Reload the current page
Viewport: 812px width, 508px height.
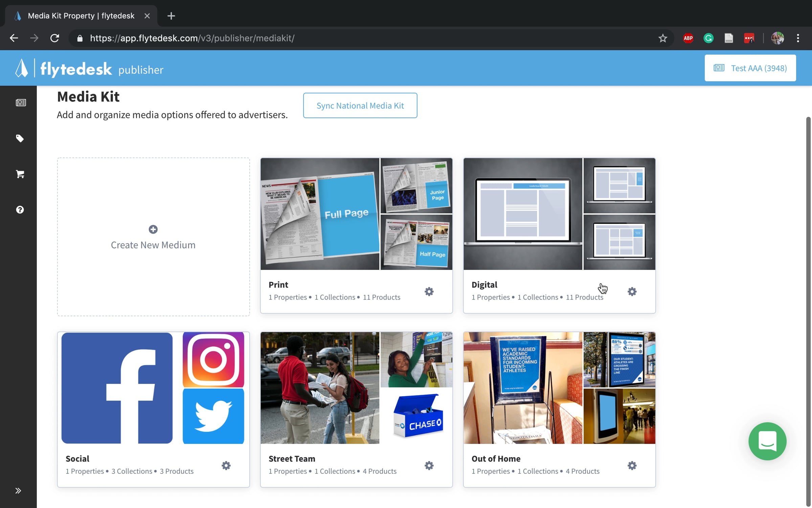(x=55, y=38)
